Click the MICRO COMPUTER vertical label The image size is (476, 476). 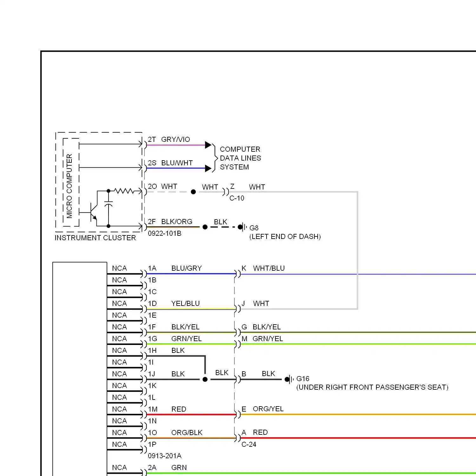(x=69, y=186)
